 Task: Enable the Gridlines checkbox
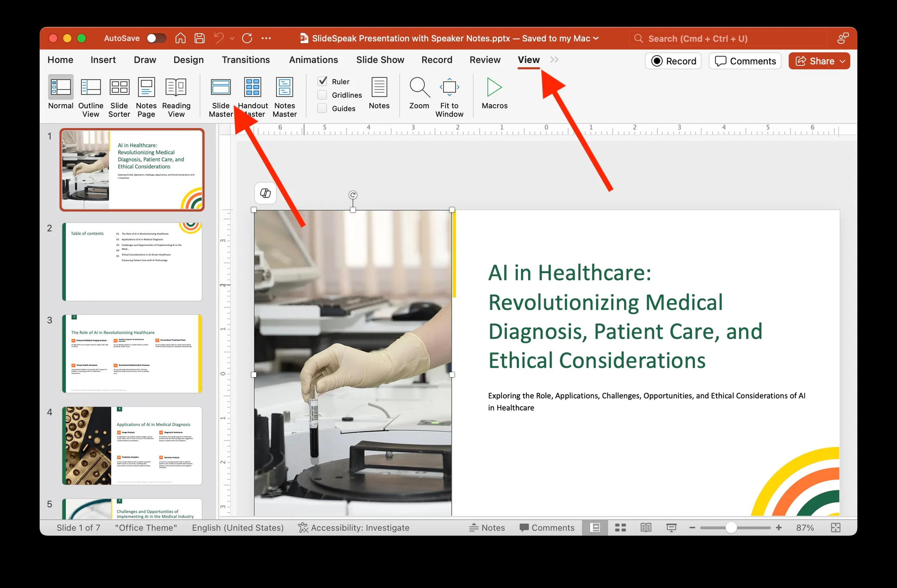[x=322, y=95]
